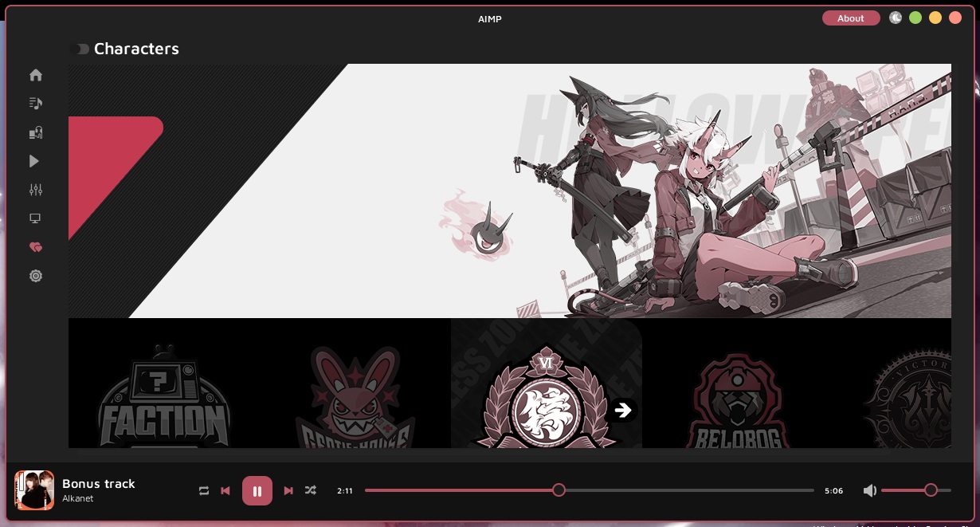This screenshot has height=527, width=980.
Task: Go to the Home page in sidebar
Action: [35, 75]
